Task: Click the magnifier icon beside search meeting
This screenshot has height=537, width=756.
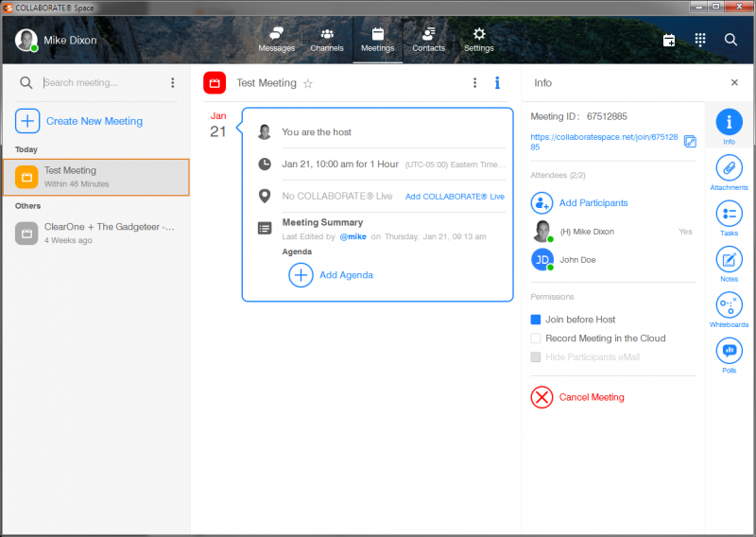Action: point(26,83)
